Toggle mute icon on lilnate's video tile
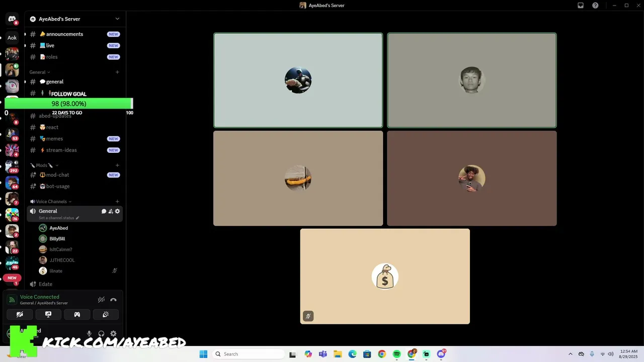The width and height of the screenshot is (644, 362). click(x=308, y=316)
